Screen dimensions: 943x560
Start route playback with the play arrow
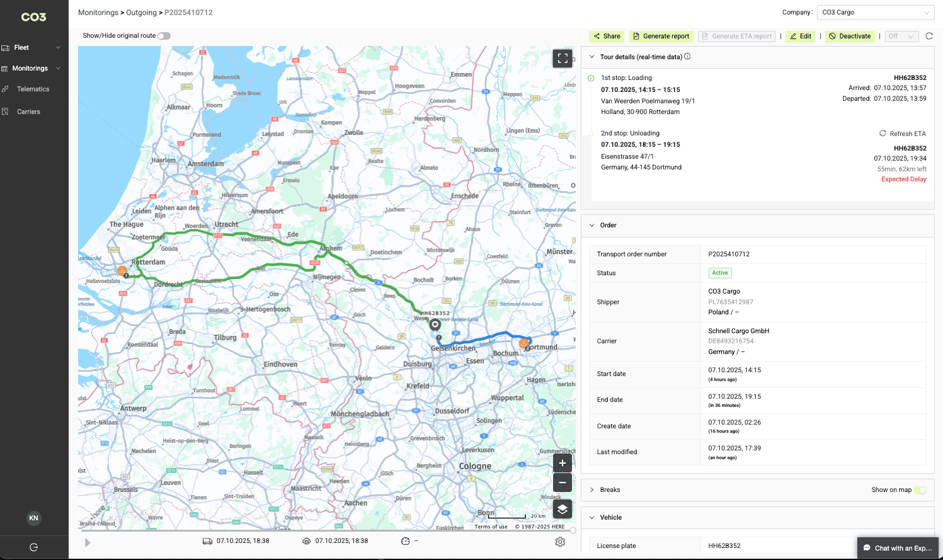(88, 542)
